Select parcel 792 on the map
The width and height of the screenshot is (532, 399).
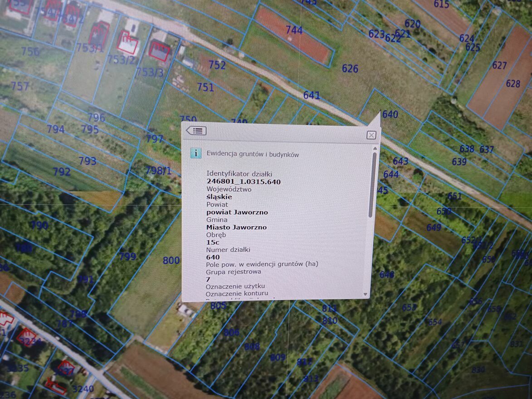pos(62,172)
